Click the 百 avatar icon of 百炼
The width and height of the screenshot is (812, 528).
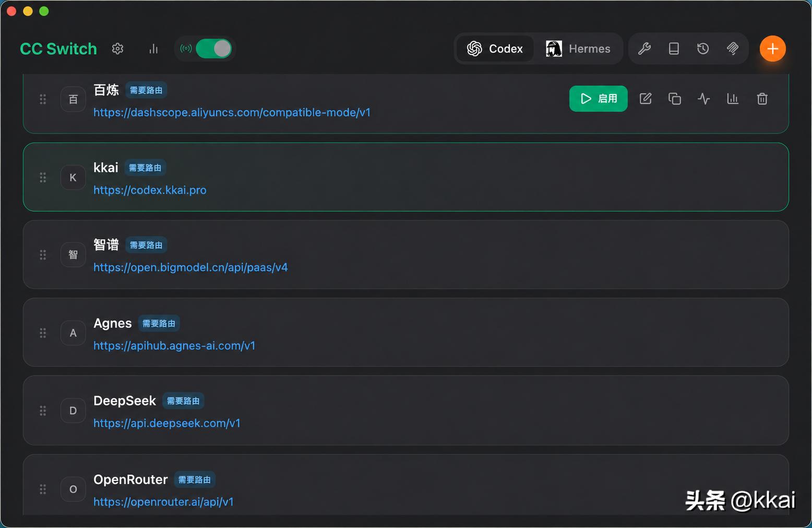coord(73,99)
